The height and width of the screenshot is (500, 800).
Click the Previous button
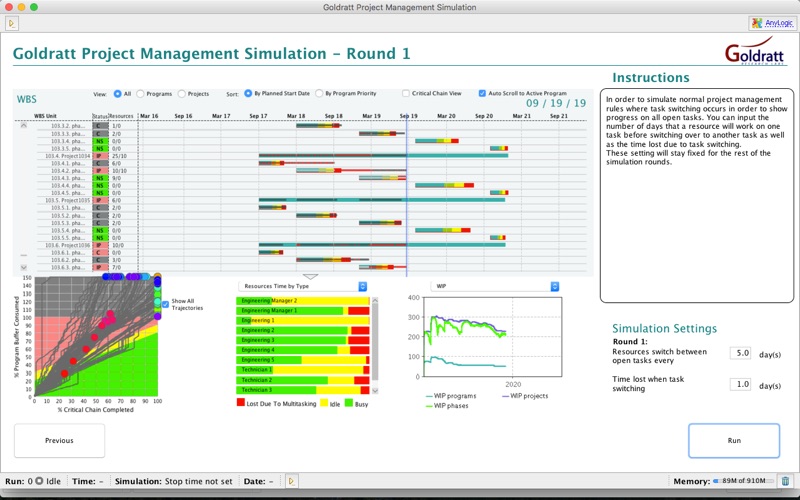click(59, 440)
